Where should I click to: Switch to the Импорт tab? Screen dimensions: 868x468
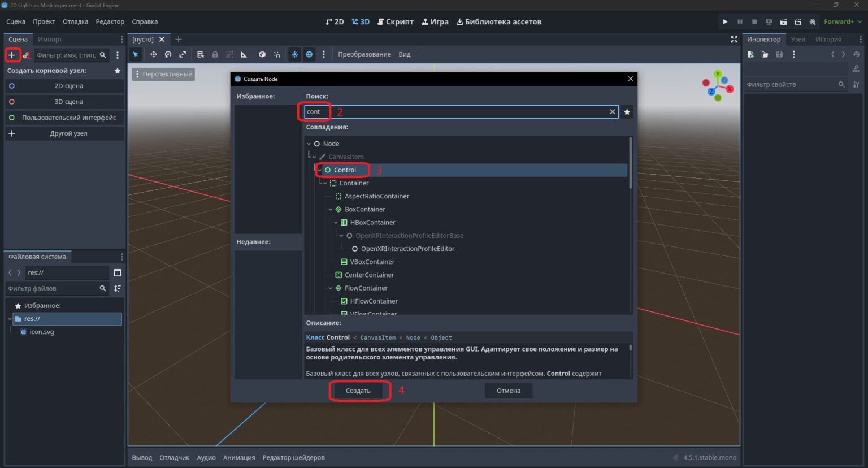click(50, 39)
